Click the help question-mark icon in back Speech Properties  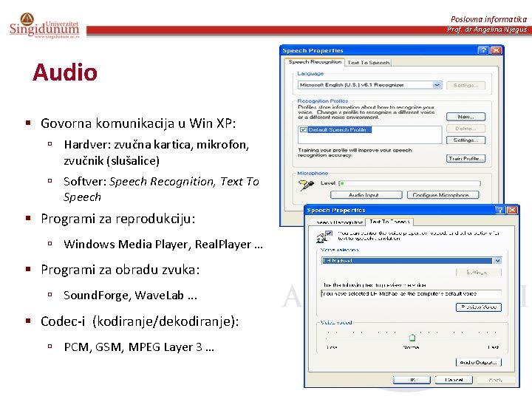pyautogui.click(x=482, y=50)
